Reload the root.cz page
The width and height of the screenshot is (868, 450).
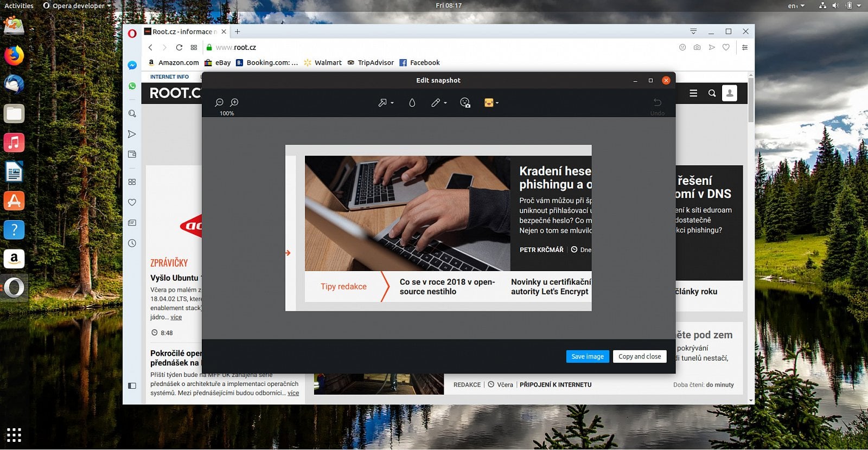tap(179, 48)
